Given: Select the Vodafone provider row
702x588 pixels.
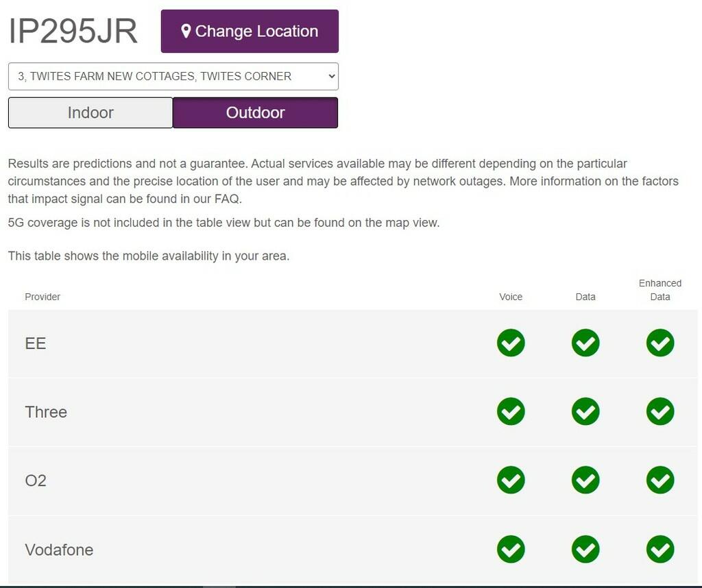Looking at the screenshot, I should pyautogui.click(x=353, y=550).
